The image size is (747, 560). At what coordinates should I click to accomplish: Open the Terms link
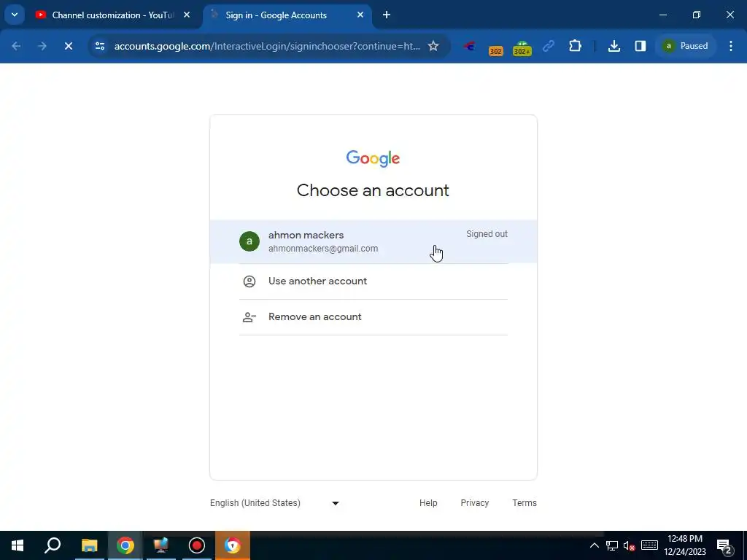coord(525,503)
